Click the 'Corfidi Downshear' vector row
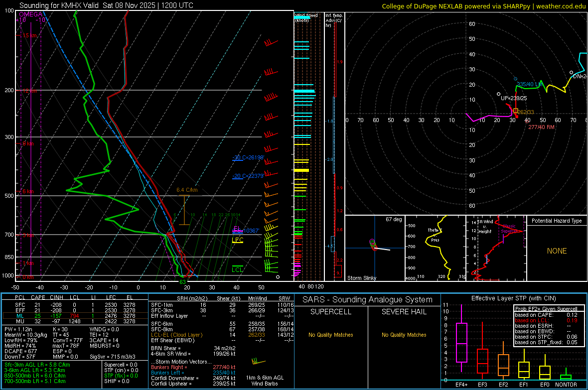Viewport: 588px width, 390px height. click(x=193, y=378)
